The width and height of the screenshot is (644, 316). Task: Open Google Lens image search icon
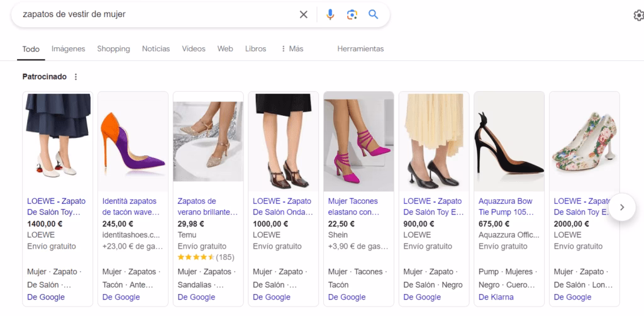(x=352, y=14)
